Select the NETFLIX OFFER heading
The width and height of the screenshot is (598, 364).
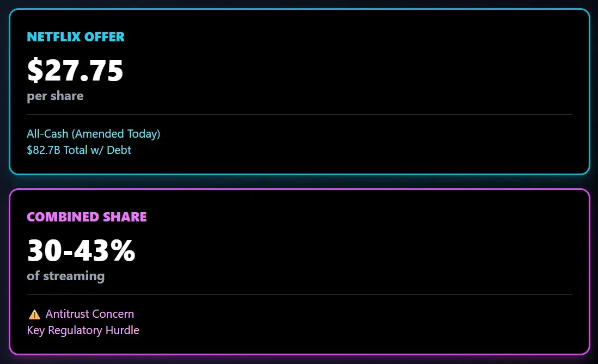pyautogui.click(x=76, y=37)
